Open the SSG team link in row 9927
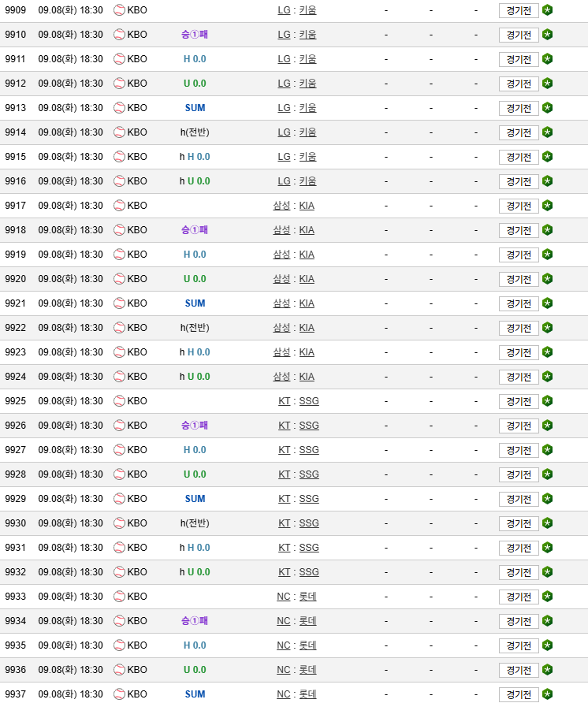This screenshot has height=703, width=588. (x=309, y=450)
